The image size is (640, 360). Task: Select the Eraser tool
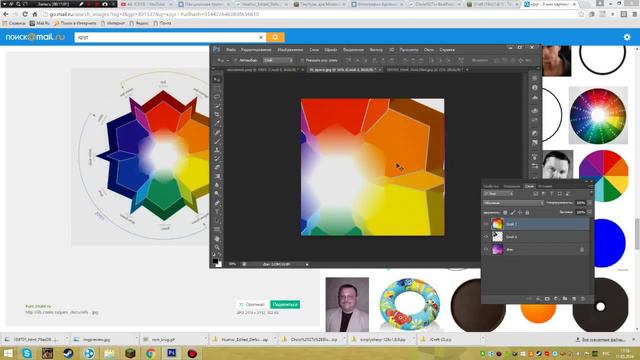[217, 168]
